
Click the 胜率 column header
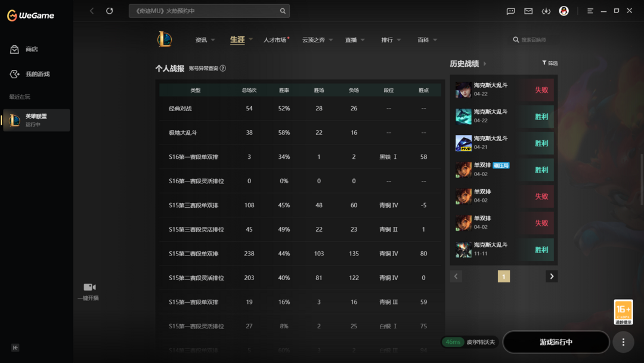[284, 90]
